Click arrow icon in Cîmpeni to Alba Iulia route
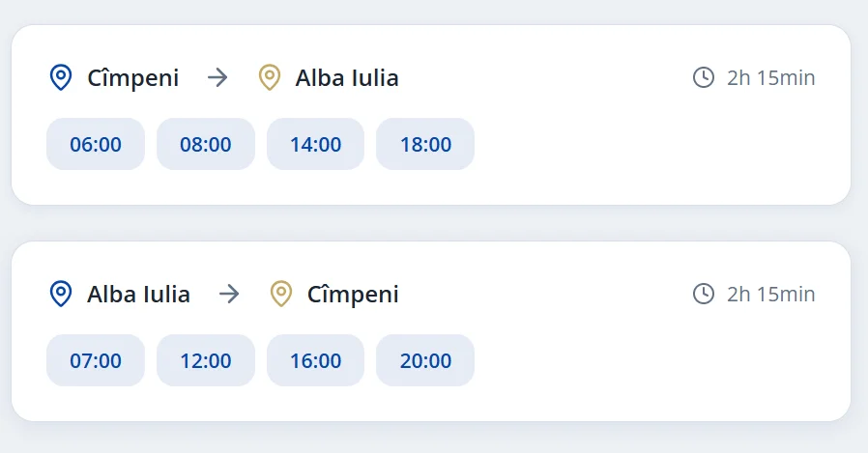 point(218,77)
